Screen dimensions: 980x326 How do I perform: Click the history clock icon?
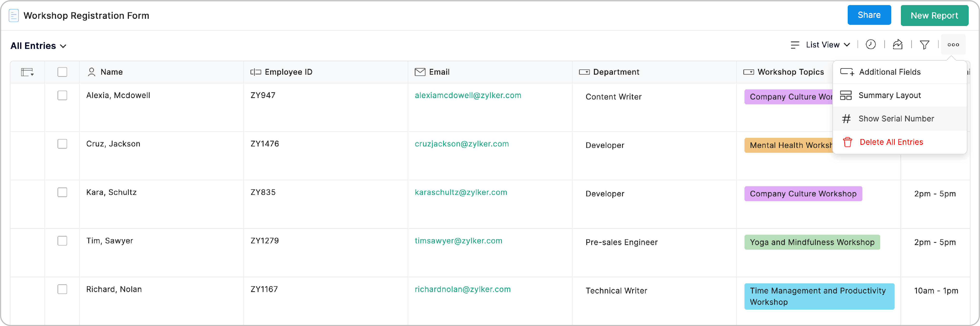(x=871, y=45)
